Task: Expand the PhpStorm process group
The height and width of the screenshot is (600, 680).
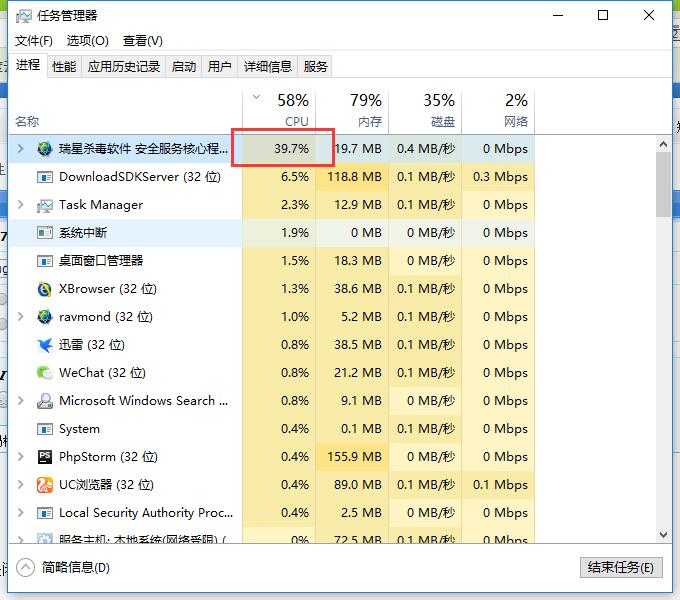Action: coord(20,457)
